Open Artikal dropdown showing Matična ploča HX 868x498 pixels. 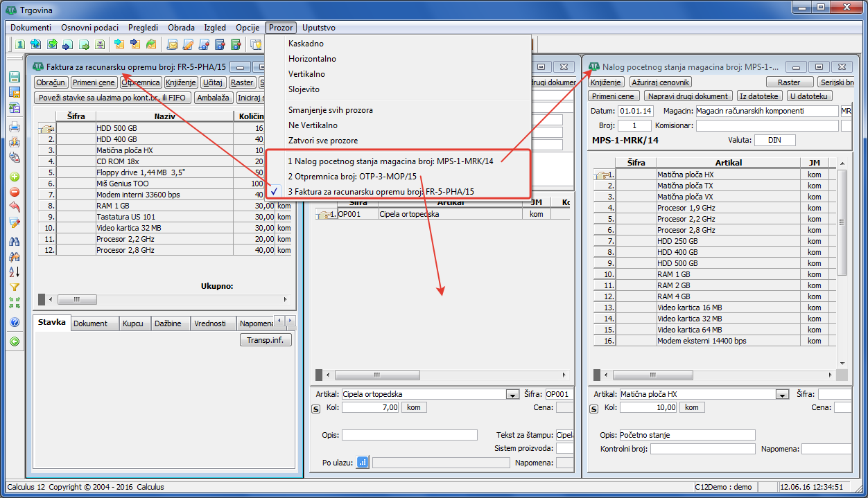[x=782, y=395]
